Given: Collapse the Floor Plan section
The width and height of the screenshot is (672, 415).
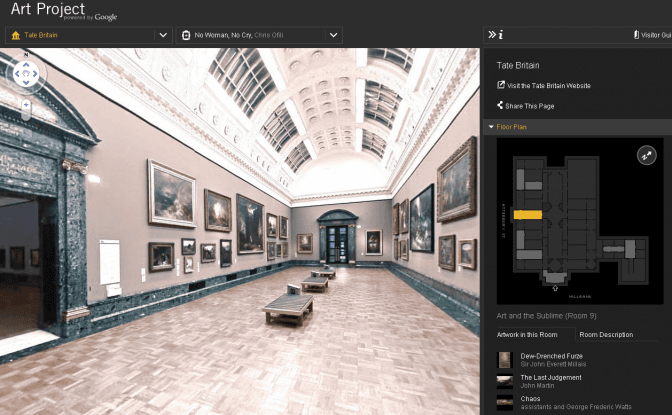Looking at the screenshot, I should [491, 127].
